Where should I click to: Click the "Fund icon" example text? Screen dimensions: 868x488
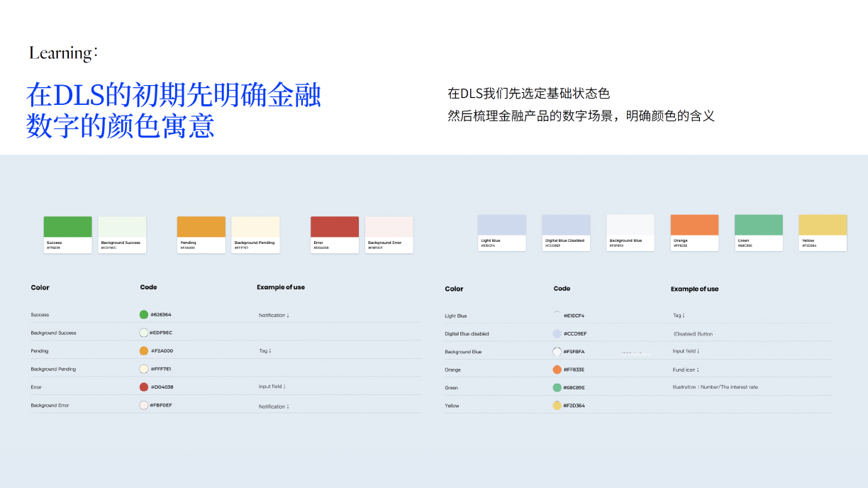click(x=685, y=370)
